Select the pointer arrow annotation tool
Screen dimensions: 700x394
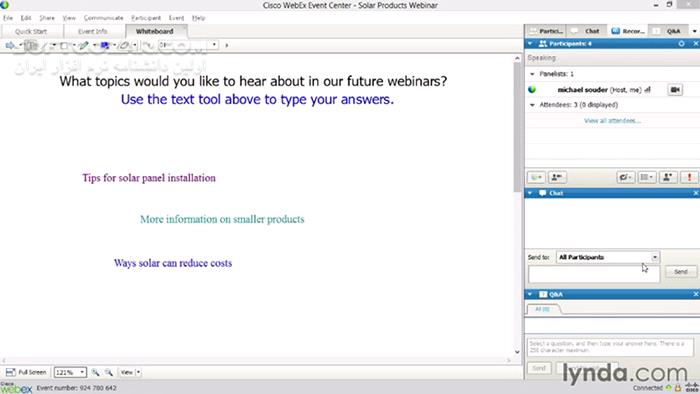[10, 45]
